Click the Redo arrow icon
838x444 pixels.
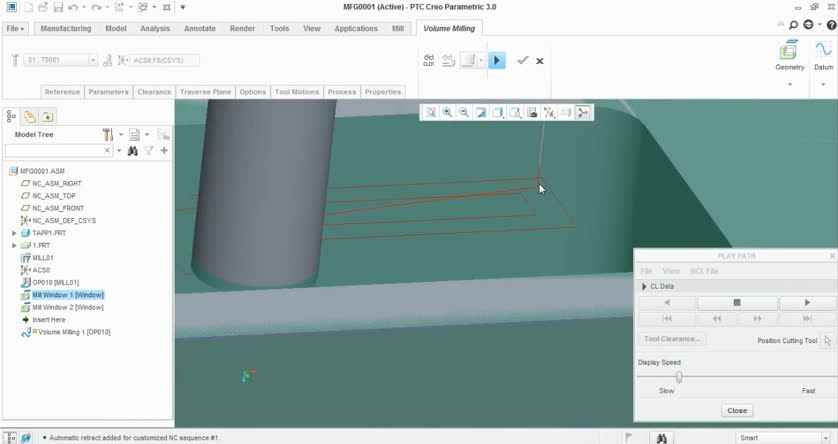coord(96,7)
